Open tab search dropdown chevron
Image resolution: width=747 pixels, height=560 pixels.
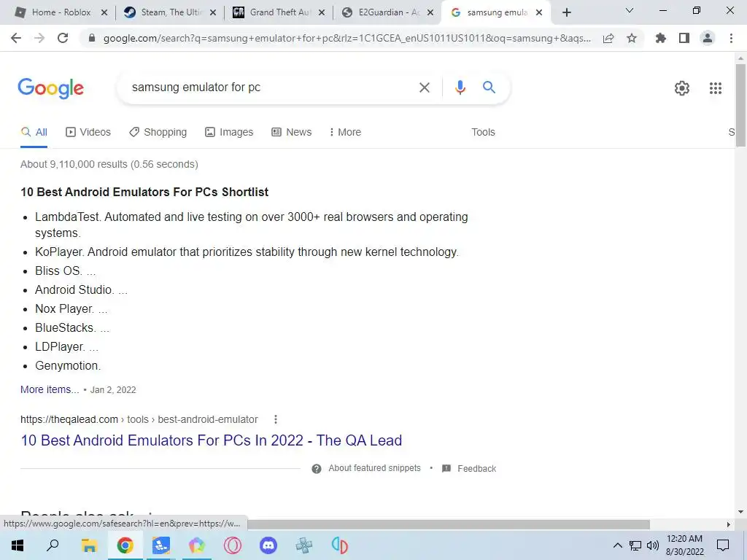pos(630,10)
